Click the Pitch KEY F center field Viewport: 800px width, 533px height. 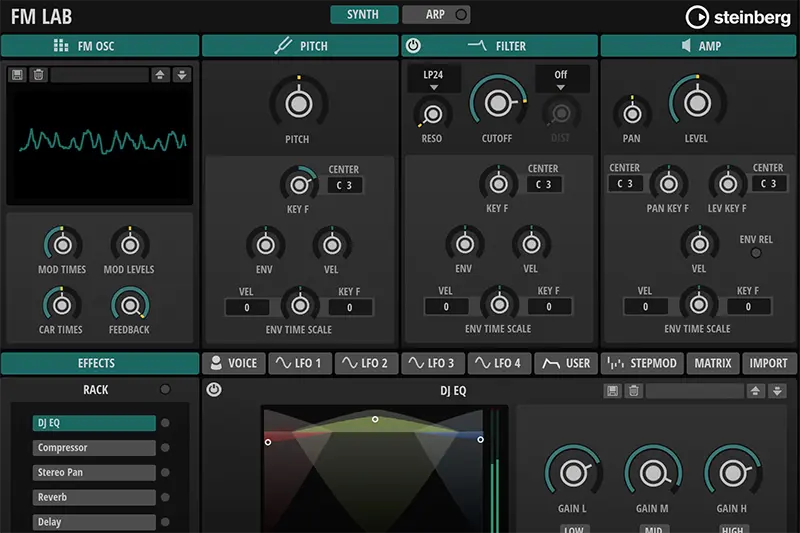[x=344, y=185]
